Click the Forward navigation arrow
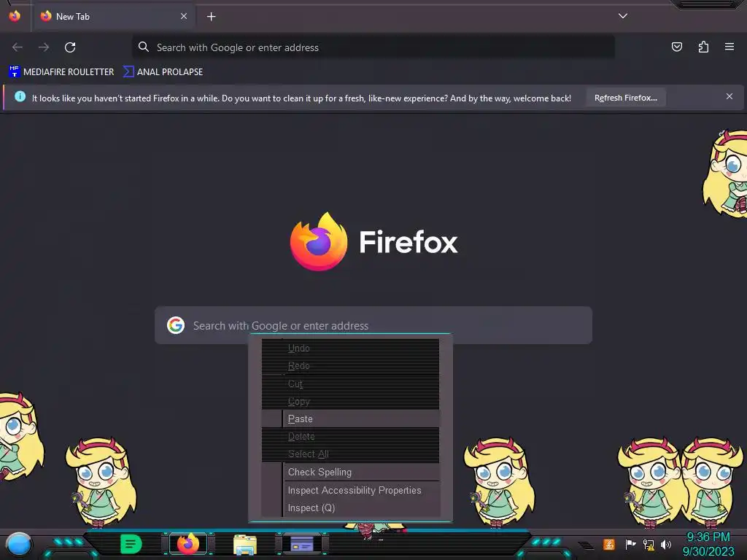This screenshot has height=560, width=747. pyautogui.click(x=44, y=47)
